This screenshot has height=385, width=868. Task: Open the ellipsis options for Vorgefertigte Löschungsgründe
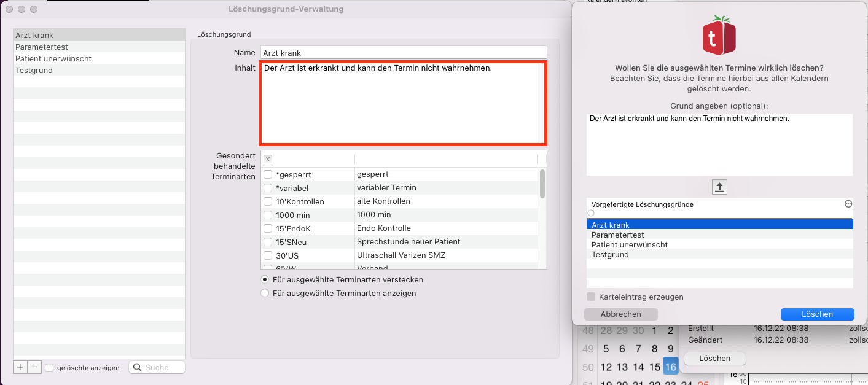pyautogui.click(x=848, y=204)
